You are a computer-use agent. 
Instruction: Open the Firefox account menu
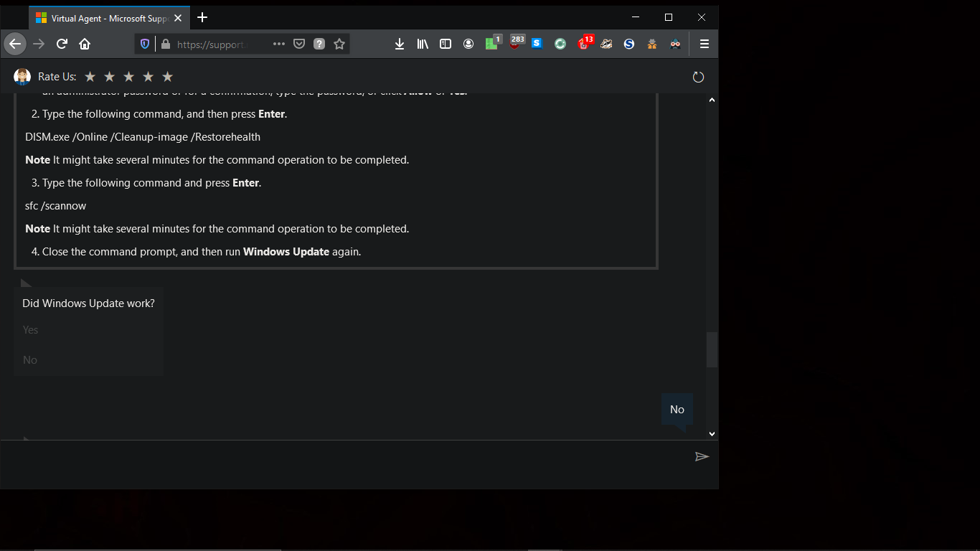click(x=468, y=44)
